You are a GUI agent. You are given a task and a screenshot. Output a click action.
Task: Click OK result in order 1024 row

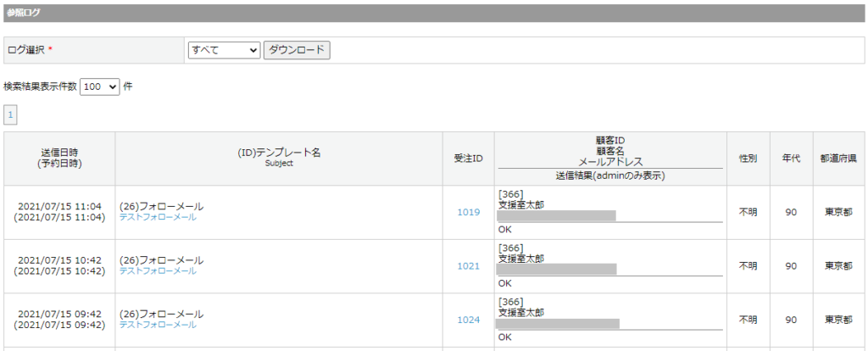[505, 337]
